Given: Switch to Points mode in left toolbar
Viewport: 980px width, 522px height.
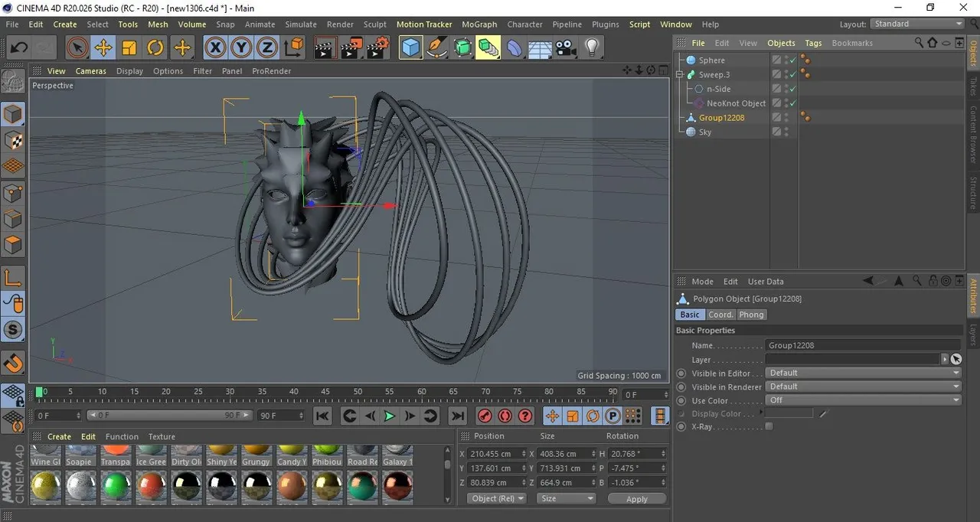Looking at the screenshot, I should [x=14, y=194].
